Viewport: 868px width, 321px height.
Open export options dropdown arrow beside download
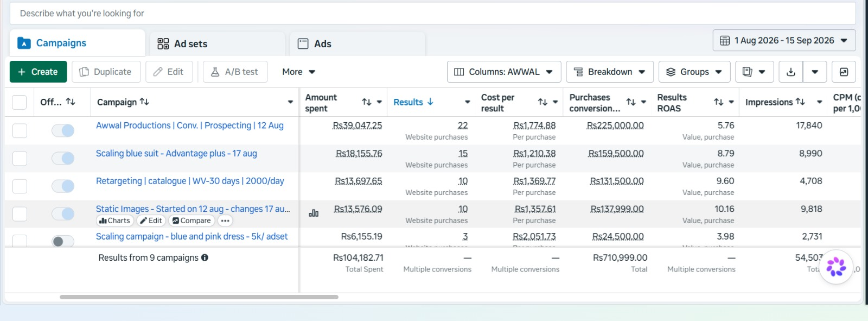point(815,72)
